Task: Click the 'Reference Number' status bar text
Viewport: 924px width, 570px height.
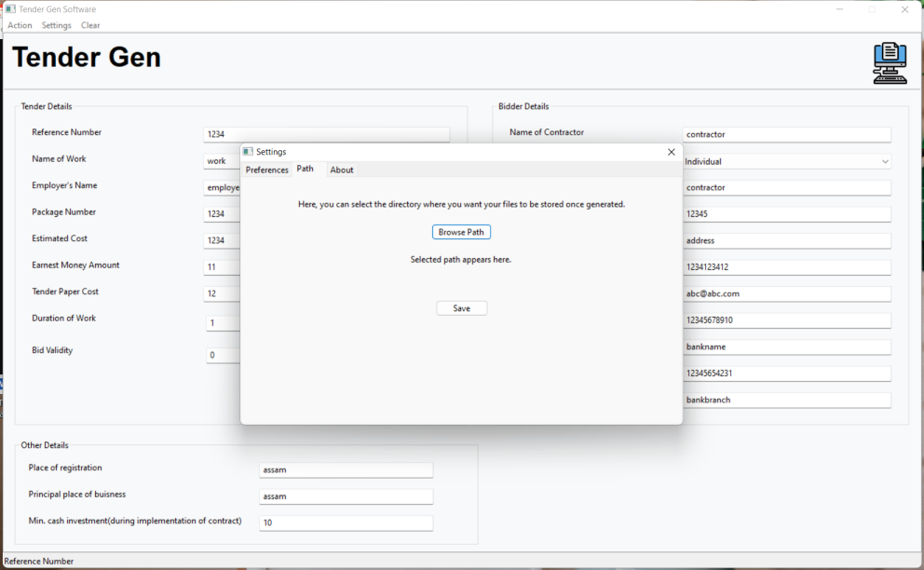Action: pyautogui.click(x=39, y=562)
